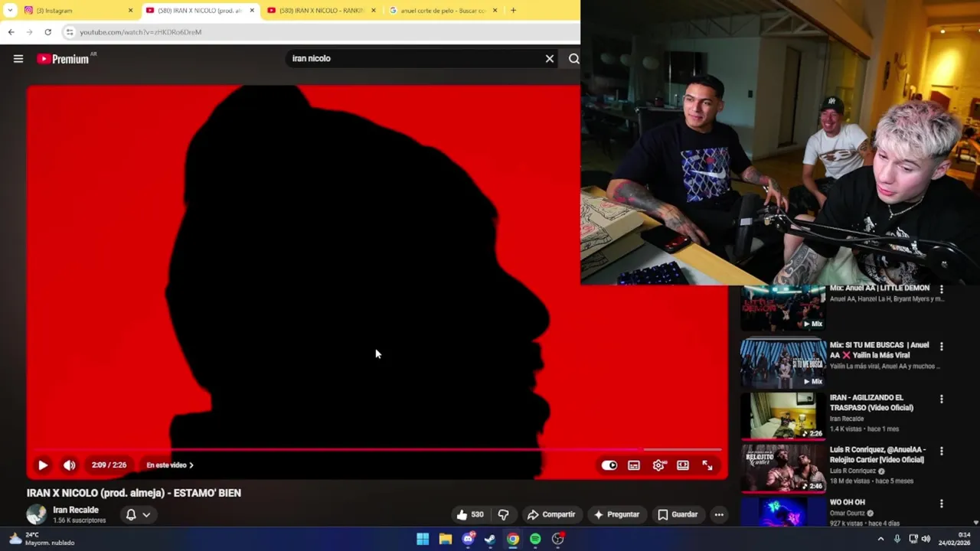The width and height of the screenshot is (980, 551).
Task: Select the 'IRAN X NICOLO (prod. al' tab
Action: pos(199,11)
